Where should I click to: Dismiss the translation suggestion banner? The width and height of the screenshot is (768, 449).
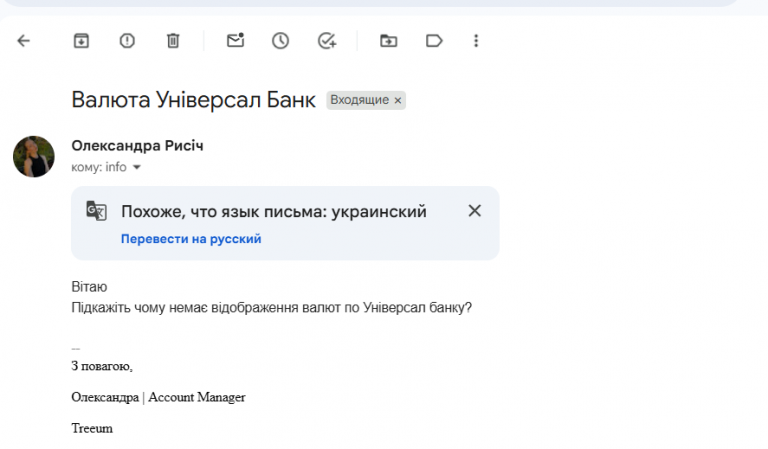click(475, 211)
